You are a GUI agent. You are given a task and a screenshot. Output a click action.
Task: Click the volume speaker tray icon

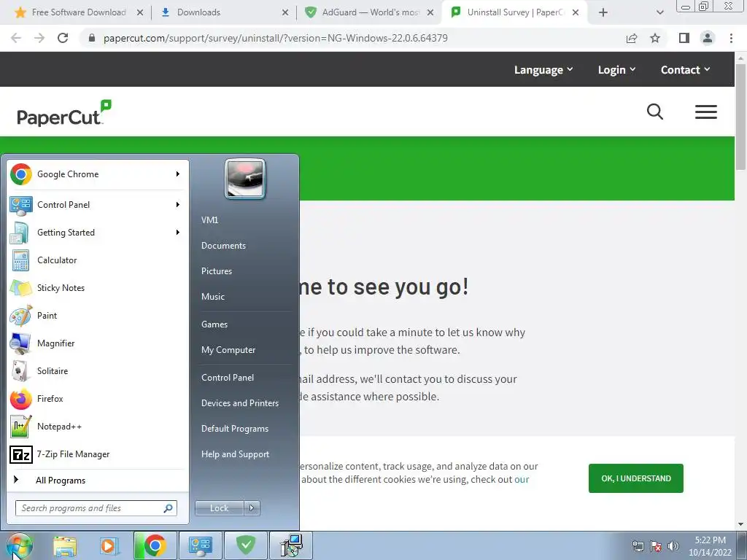pos(673,546)
